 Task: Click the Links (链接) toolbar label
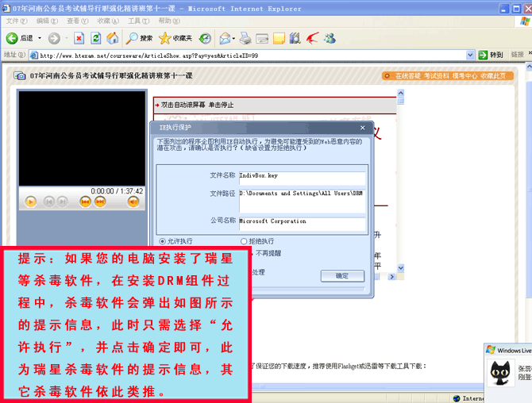click(x=518, y=55)
